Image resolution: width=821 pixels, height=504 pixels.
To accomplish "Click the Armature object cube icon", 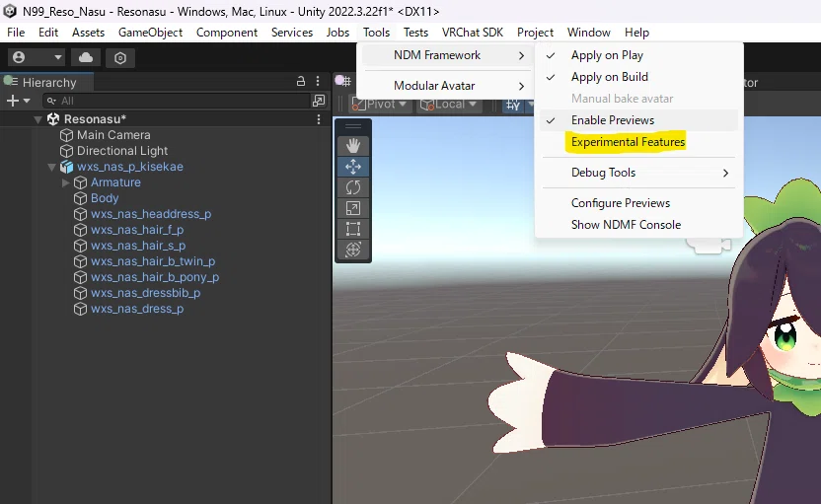I will point(80,182).
